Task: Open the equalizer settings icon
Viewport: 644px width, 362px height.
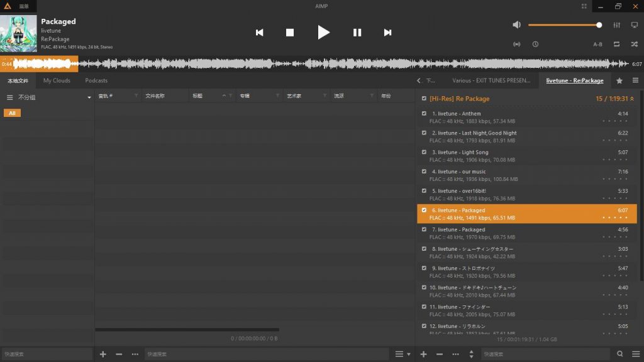Action: coord(617,25)
